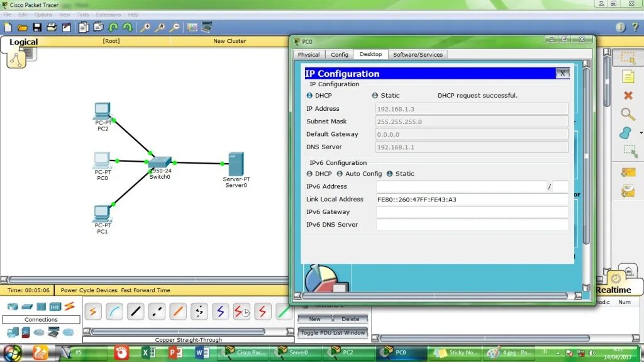Screen dimensions: 644x362
Task: Click the IPv6 Address input field
Action: tap(461, 187)
